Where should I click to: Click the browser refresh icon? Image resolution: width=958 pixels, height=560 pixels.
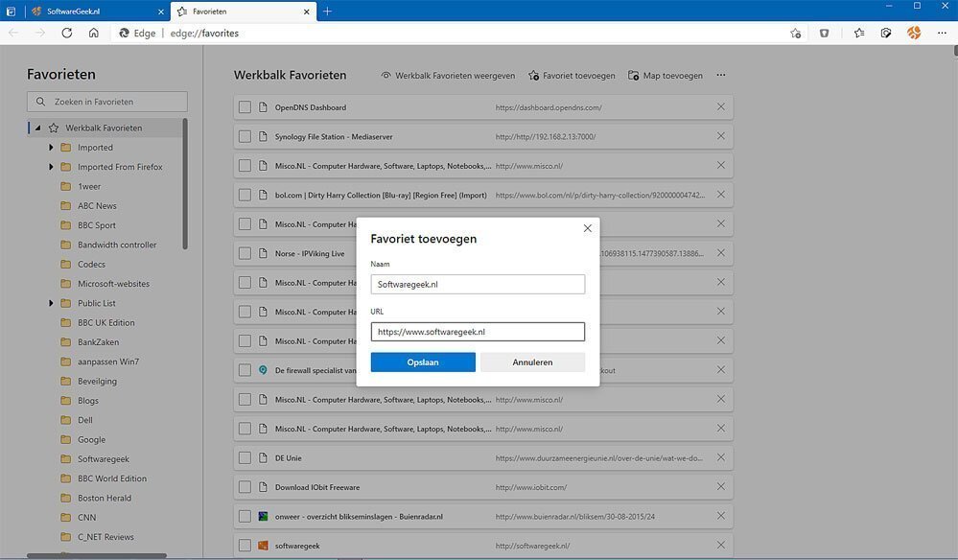(x=66, y=33)
